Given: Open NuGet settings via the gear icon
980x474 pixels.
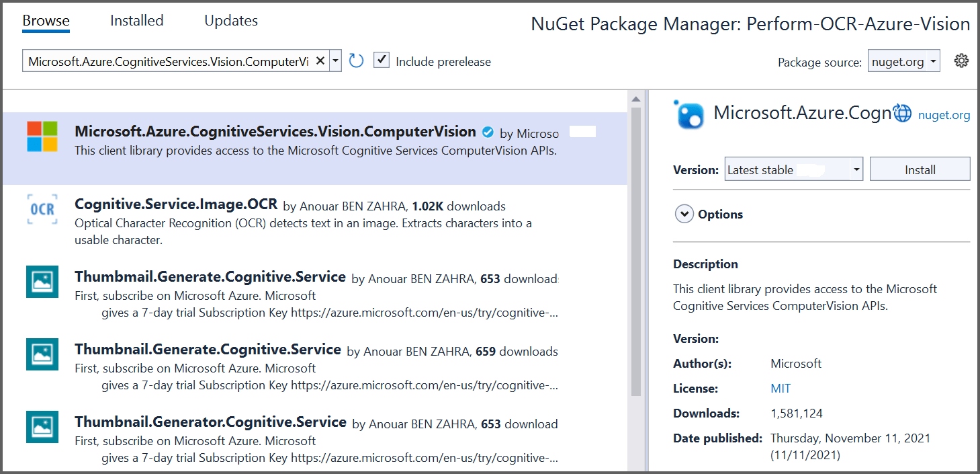Looking at the screenshot, I should 961,60.
